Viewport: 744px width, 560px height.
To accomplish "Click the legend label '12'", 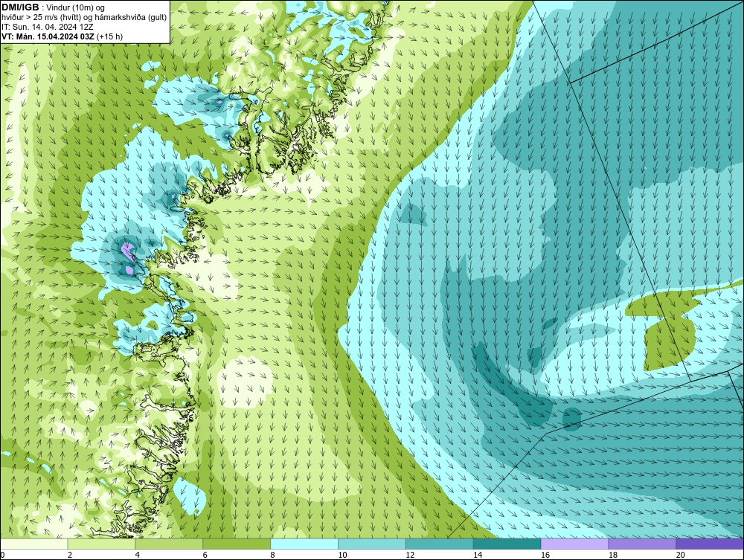I will (410, 555).
